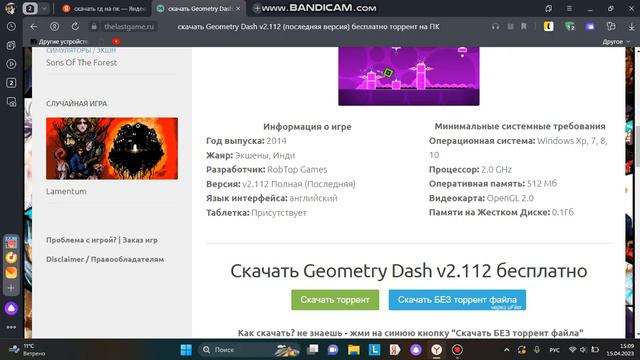Image resolution: width=640 pixels, height=360 pixels.
Task: Open the tab counter icon in sidebar
Action: click(x=11, y=83)
